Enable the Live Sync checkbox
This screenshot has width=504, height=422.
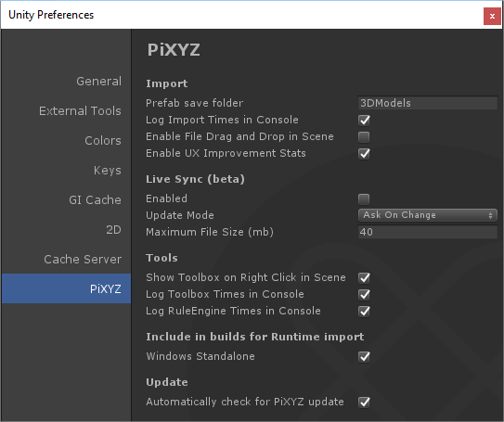coord(364,198)
